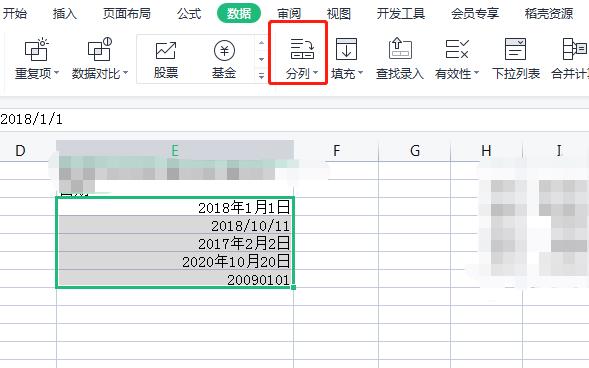This screenshot has height=368, width=589.
Task: Open the 分列 dropdown arrow
Action: click(315, 72)
